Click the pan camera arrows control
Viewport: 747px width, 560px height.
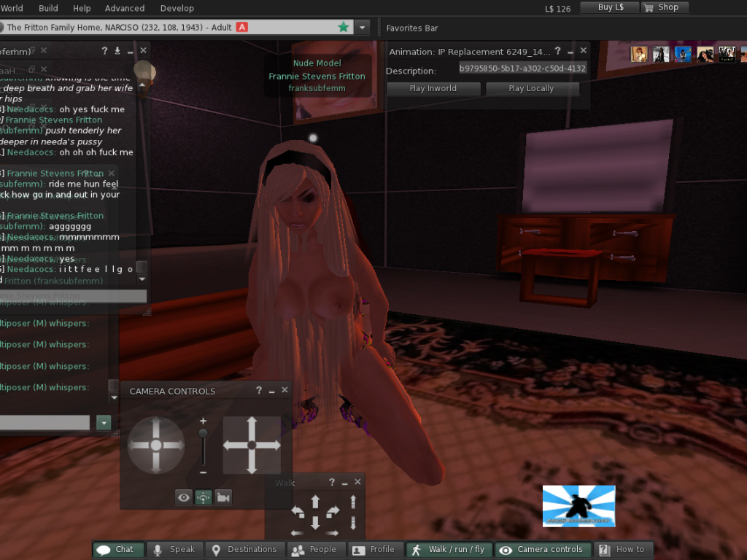(x=252, y=445)
